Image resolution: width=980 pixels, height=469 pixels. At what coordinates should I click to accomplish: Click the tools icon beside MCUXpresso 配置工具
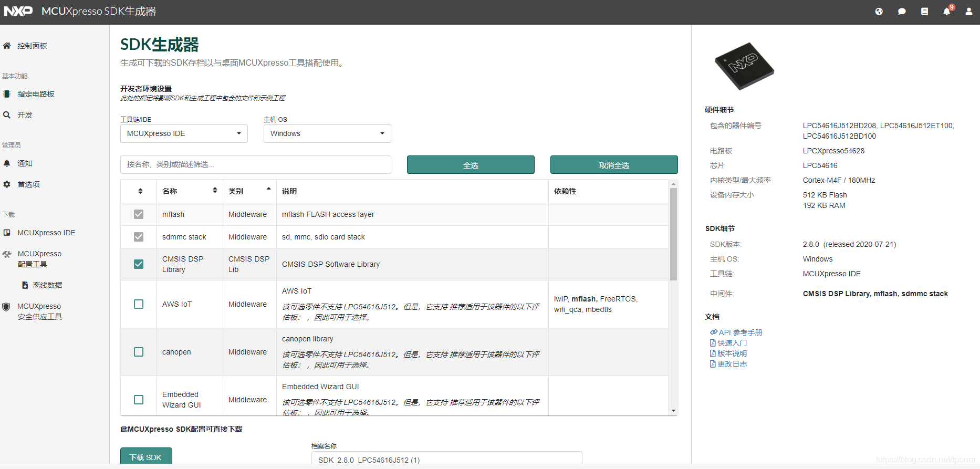(x=7, y=254)
